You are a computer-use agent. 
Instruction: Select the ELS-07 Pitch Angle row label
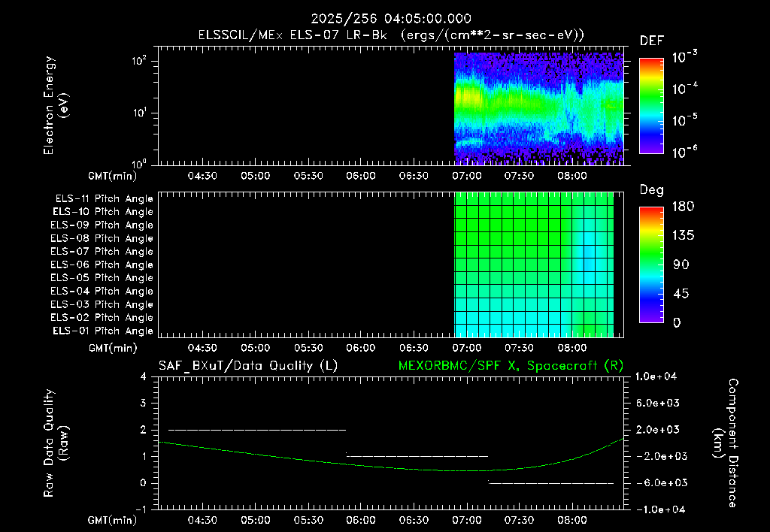102,252
